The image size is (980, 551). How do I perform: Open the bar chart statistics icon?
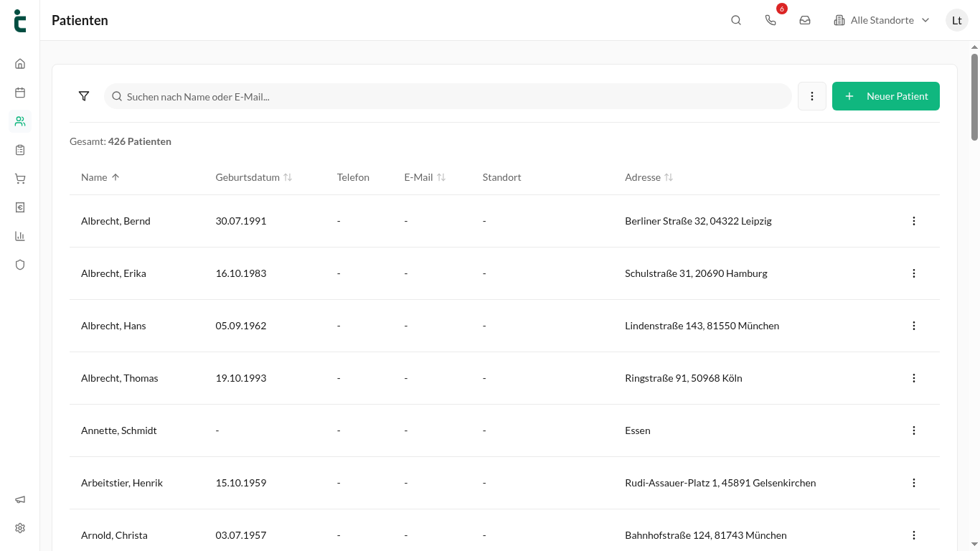[x=20, y=236]
